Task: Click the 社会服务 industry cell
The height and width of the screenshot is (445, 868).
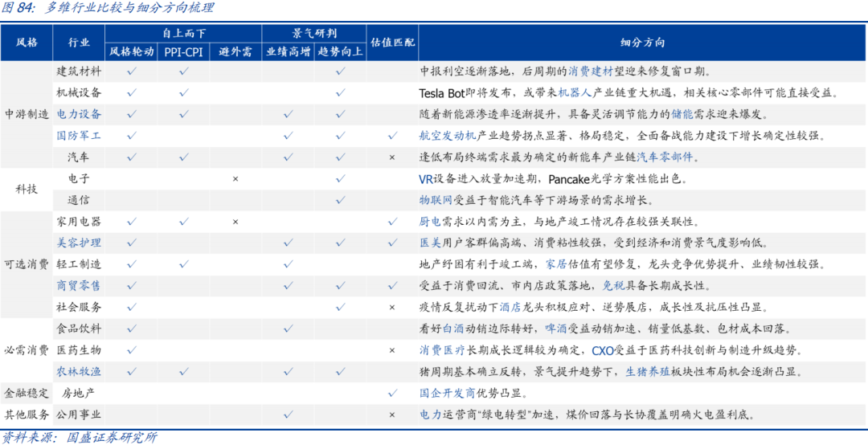Action: click(79, 307)
